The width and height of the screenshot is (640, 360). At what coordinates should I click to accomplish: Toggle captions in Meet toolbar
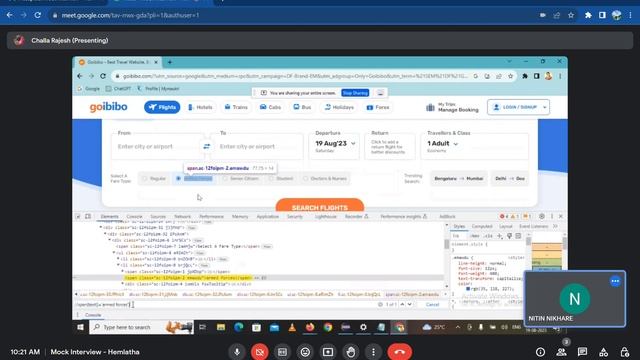click(x=282, y=352)
